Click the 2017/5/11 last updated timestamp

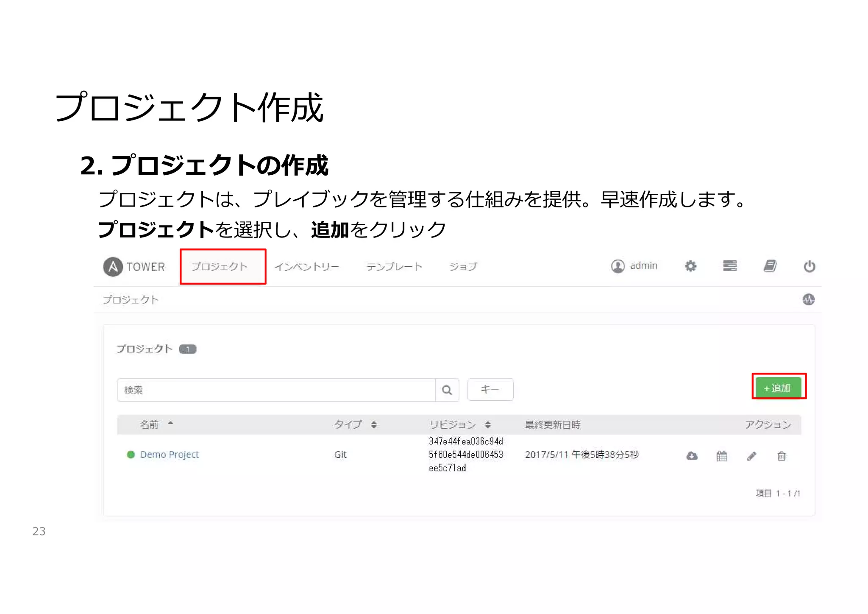582,455
